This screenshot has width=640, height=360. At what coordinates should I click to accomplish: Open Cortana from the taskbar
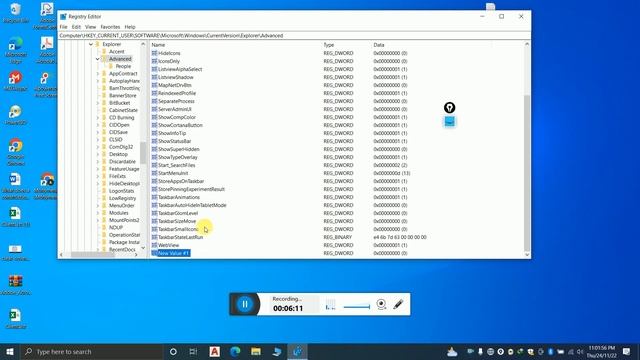[x=173, y=351]
